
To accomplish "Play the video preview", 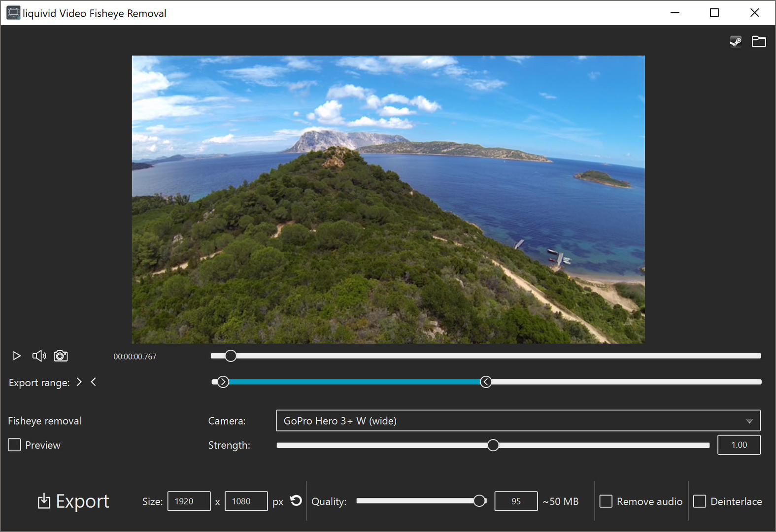I will (x=16, y=356).
